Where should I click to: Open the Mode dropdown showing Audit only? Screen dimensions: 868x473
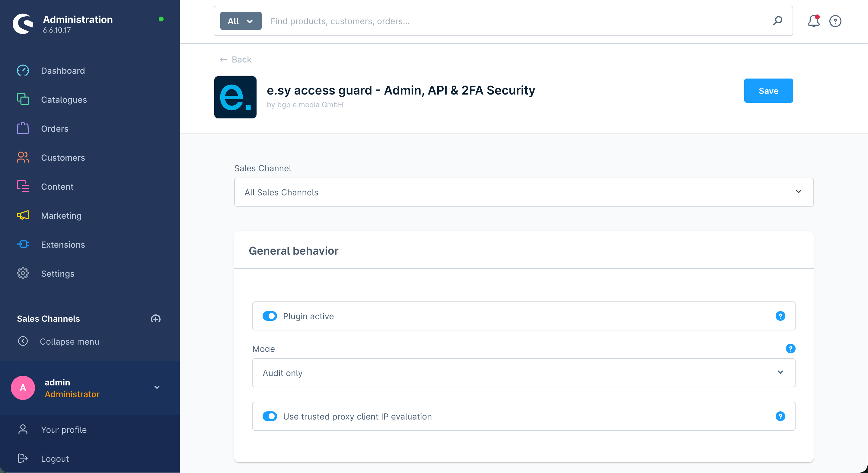(524, 372)
